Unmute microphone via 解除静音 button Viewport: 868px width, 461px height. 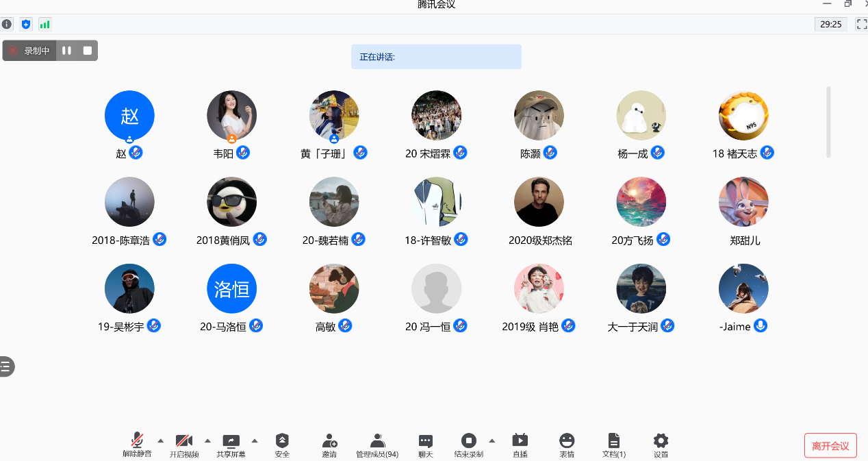click(x=137, y=444)
